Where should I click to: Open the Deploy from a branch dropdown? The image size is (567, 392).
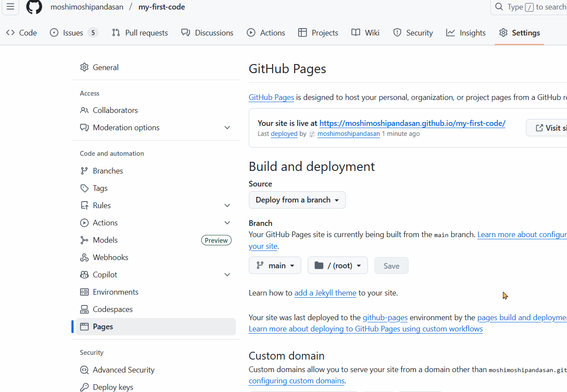[297, 200]
